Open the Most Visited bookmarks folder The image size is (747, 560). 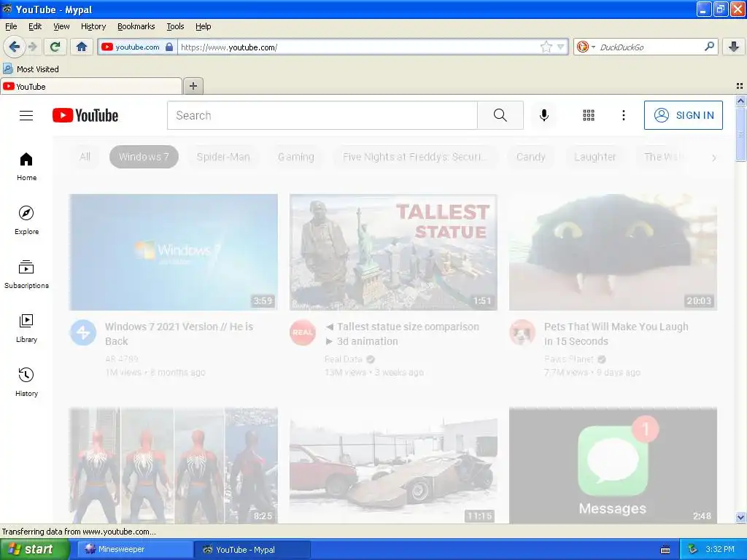coord(31,69)
